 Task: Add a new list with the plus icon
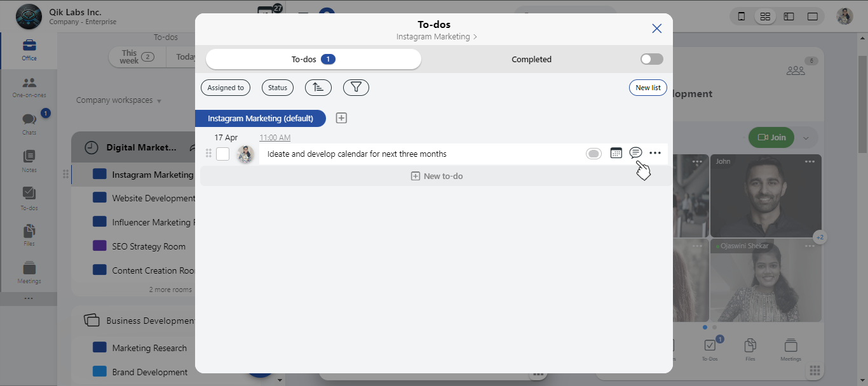(341, 118)
